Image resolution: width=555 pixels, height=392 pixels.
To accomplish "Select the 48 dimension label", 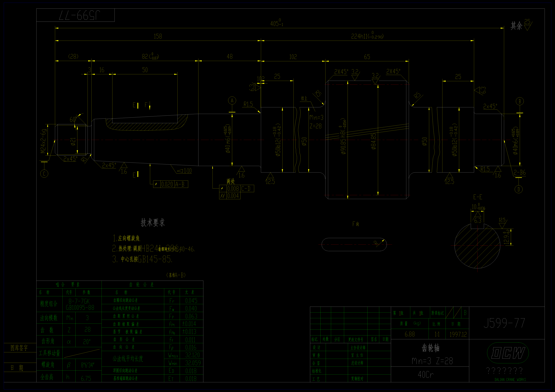I will tap(230, 57).
